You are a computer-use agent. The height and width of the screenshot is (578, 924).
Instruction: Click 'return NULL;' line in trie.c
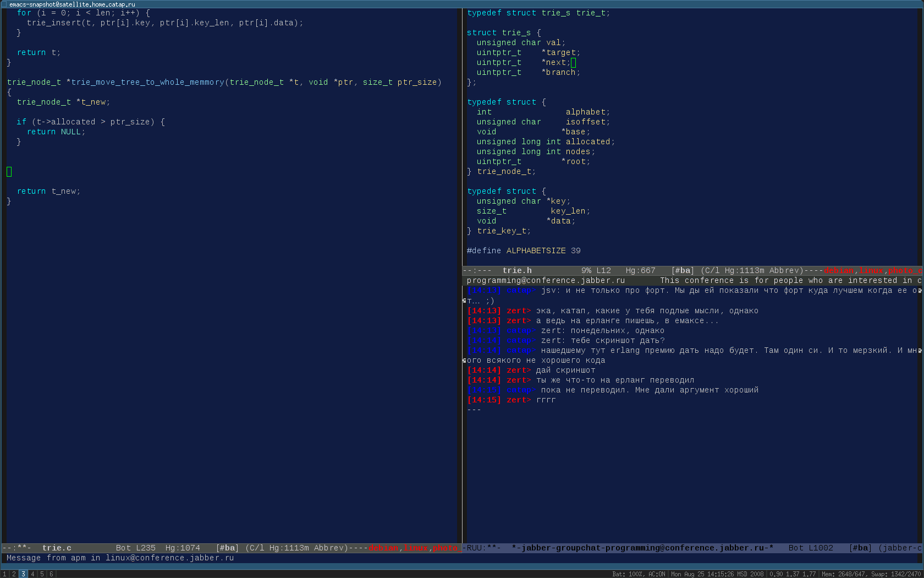pyautogui.click(x=56, y=132)
